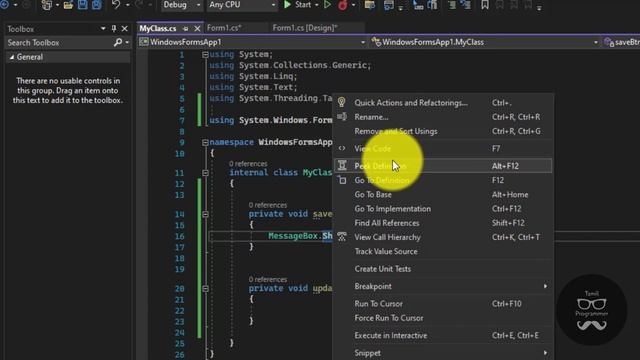Click the red Hot Reload flame icon
The height and width of the screenshot is (360, 640).
click(x=342, y=5)
